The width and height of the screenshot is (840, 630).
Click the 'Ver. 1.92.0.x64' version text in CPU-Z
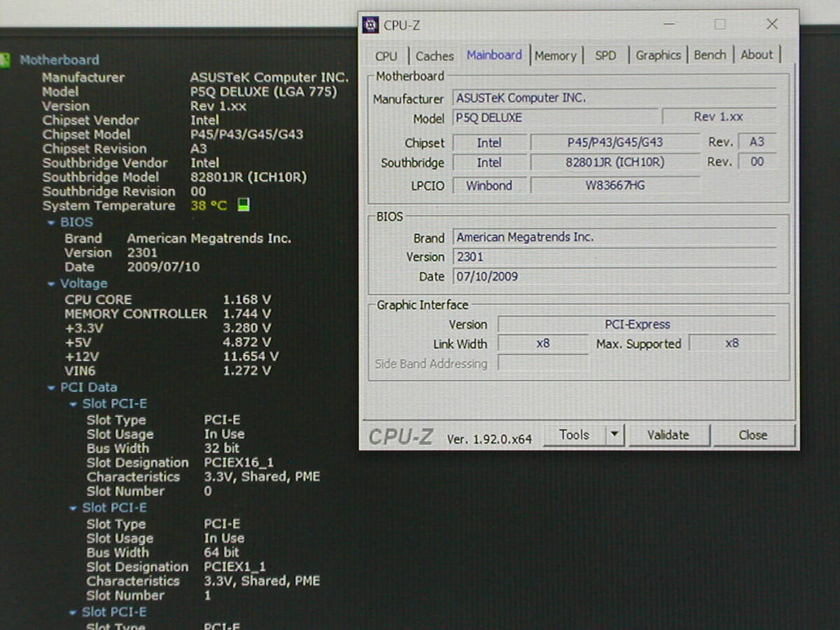tap(489, 440)
